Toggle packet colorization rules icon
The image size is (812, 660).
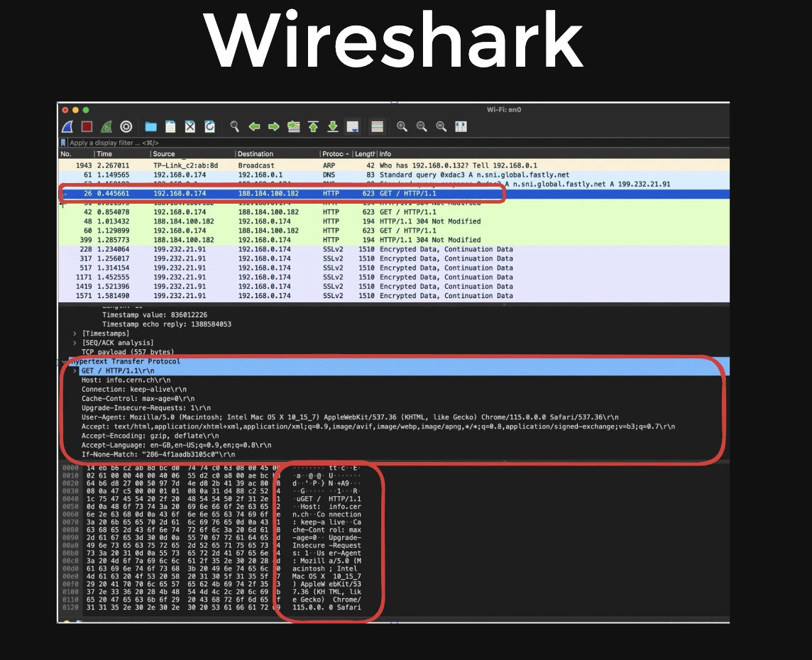click(x=378, y=127)
